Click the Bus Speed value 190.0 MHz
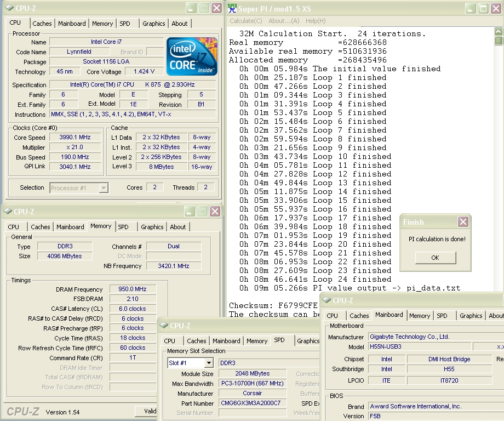 pos(75,157)
